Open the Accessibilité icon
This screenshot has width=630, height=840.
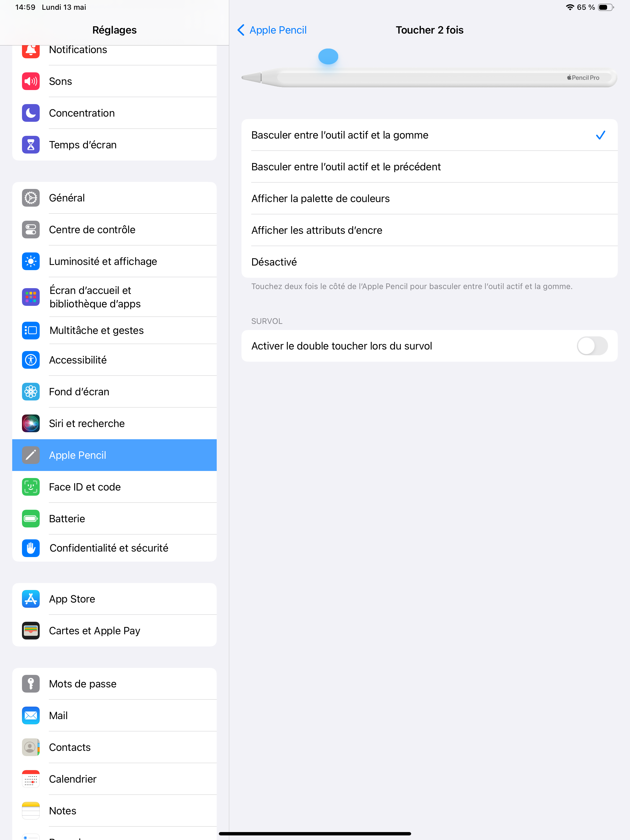click(x=31, y=360)
